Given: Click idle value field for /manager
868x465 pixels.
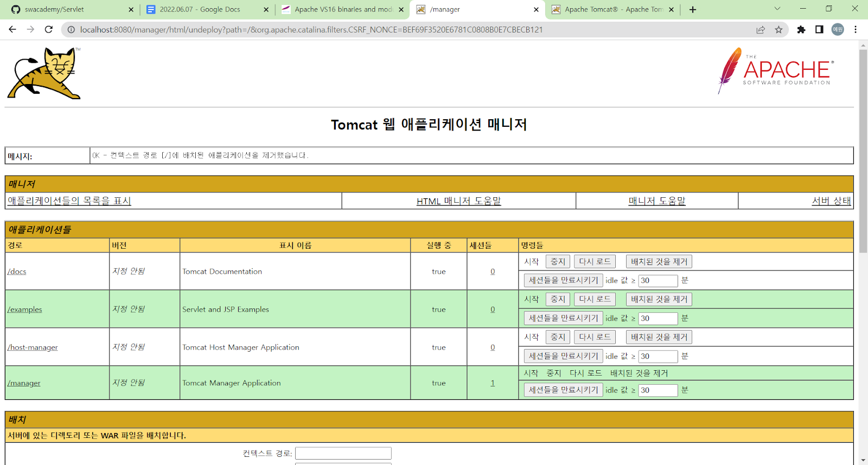Looking at the screenshot, I should click(x=658, y=390).
